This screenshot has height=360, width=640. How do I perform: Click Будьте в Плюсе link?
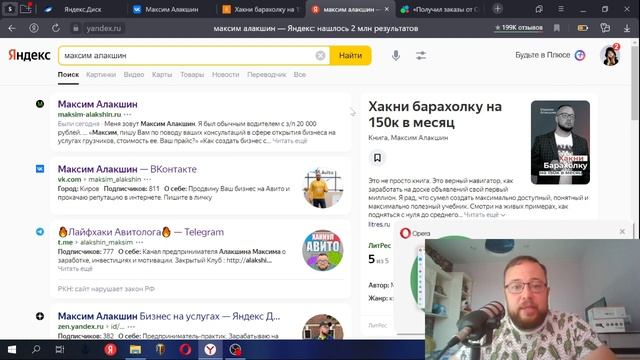[550, 55]
